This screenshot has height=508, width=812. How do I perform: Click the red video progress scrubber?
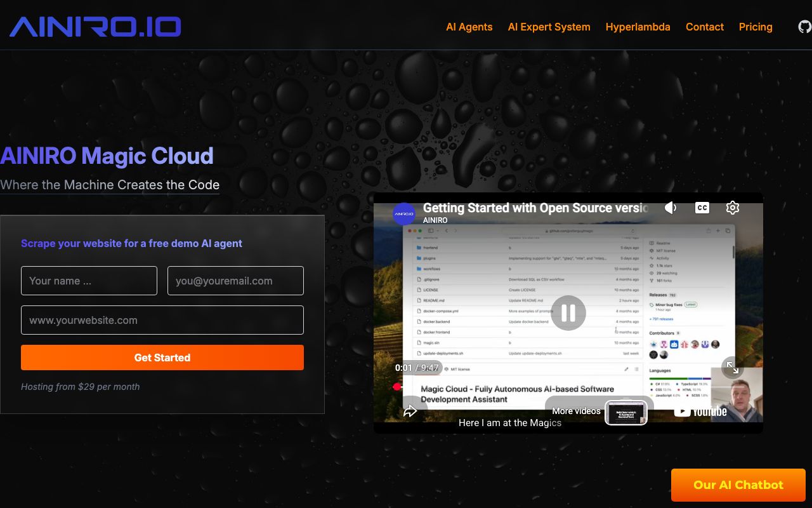397,386
